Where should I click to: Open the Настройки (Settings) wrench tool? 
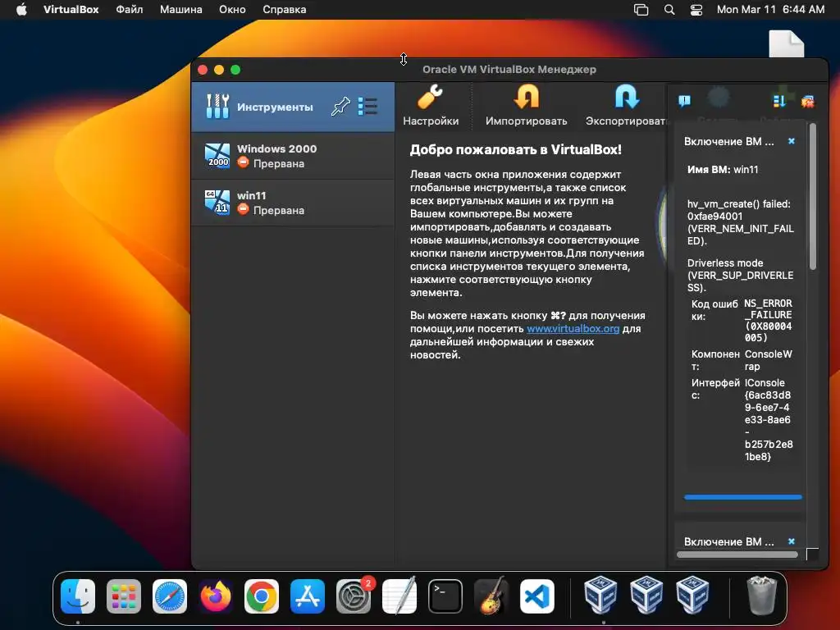431,106
